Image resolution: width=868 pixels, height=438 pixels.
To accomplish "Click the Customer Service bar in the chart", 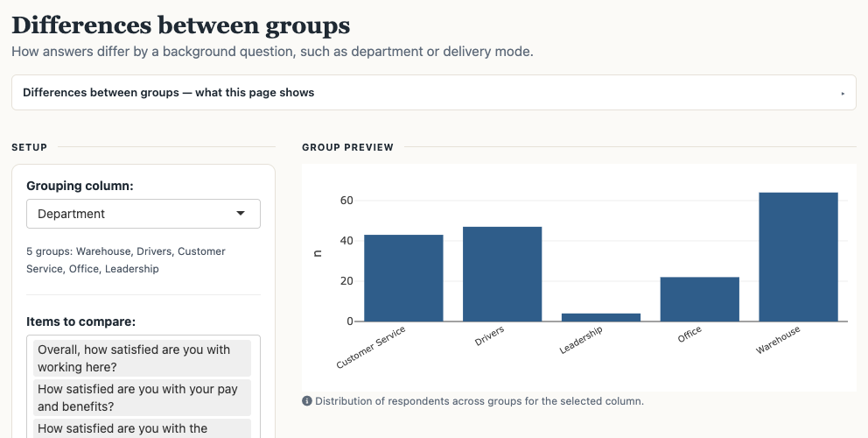I will pyautogui.click(x=403, y=278).
